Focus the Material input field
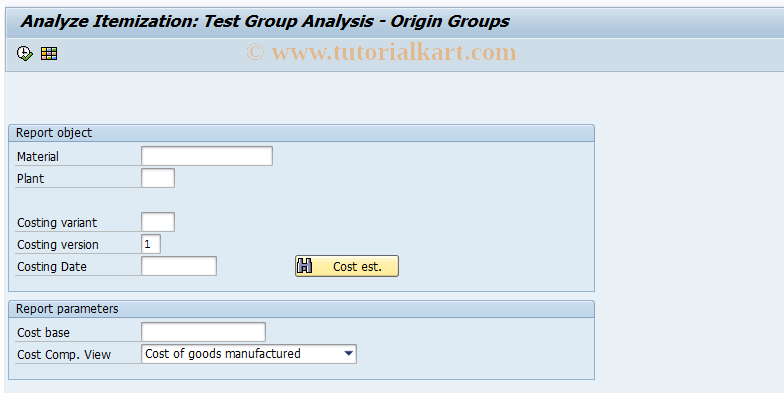The image size is (784, 393). [207, 156]
